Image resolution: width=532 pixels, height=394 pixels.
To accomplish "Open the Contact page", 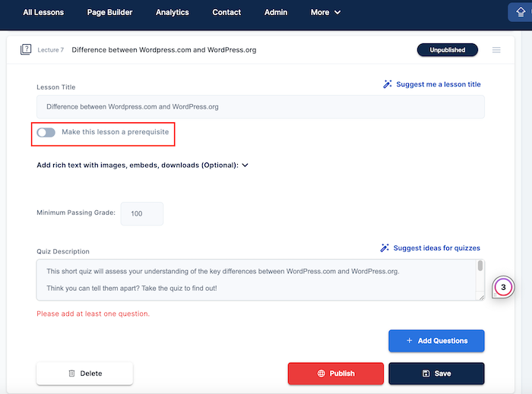I will point(226,13).
